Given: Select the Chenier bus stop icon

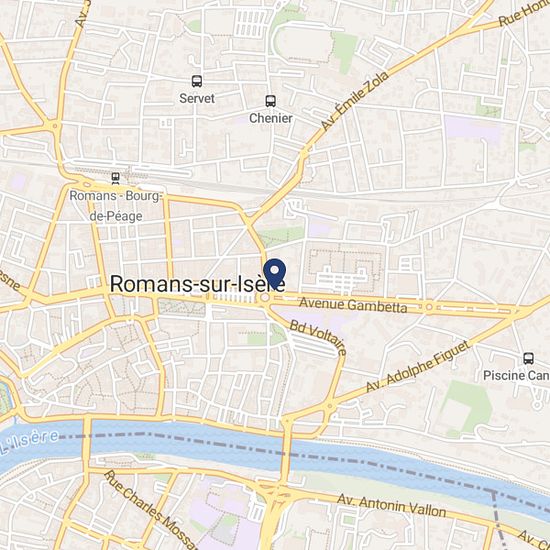Looking at the screenshot, I should point(270,101).
